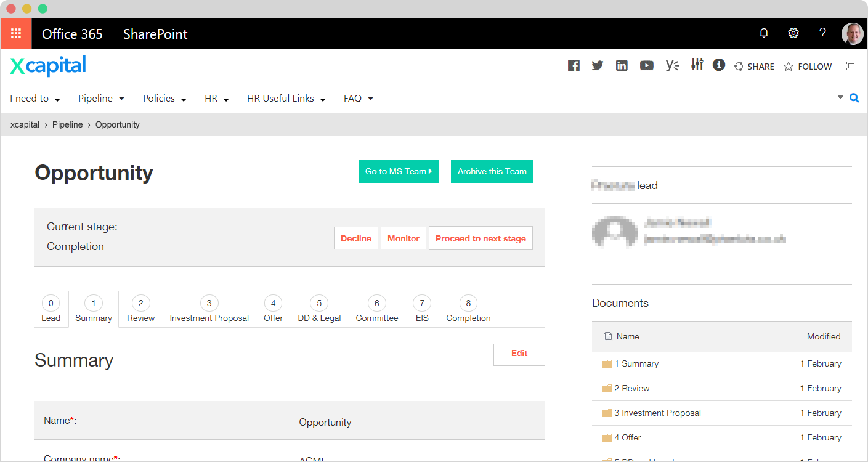Expand the HR Useful Links menu
The image size is (868, 462).
[x=286, y=99]
